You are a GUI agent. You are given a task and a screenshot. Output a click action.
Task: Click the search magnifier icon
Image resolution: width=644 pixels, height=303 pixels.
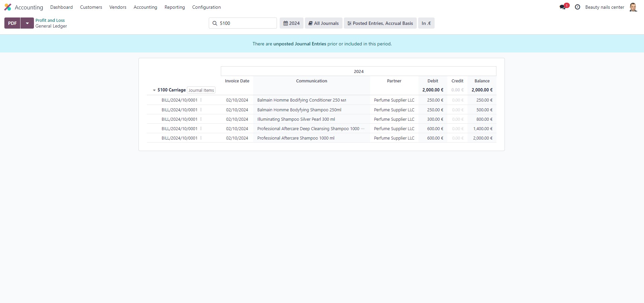[215, 23]
